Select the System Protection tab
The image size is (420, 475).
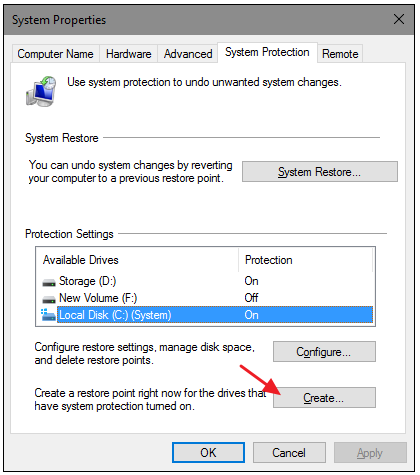(267, 52)
